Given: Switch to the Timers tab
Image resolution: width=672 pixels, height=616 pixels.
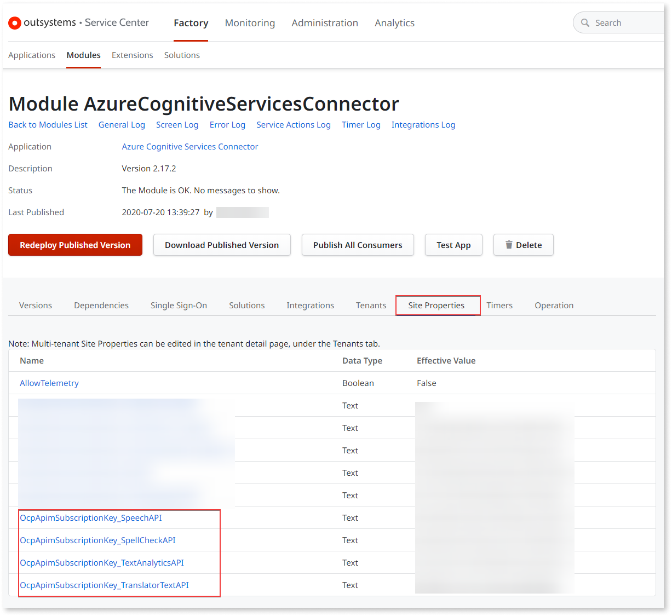Looking at the screenshot, I should coord(499,305).
